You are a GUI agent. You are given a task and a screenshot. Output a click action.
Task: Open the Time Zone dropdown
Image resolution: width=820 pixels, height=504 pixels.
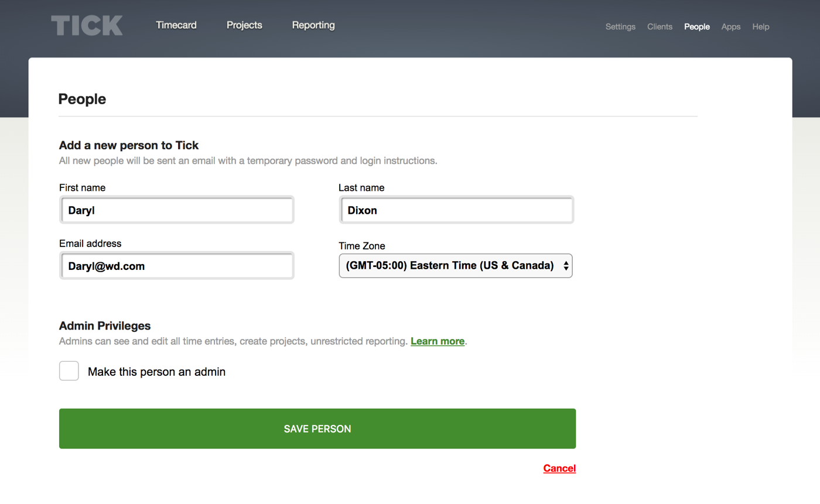456,265
